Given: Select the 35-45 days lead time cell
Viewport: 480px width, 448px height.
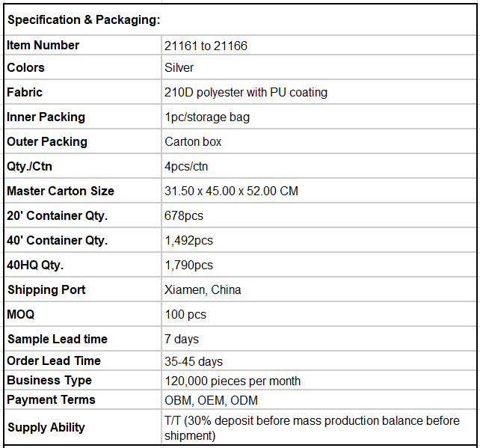Looking at the screenshot, I should click(x=319, y=361).
